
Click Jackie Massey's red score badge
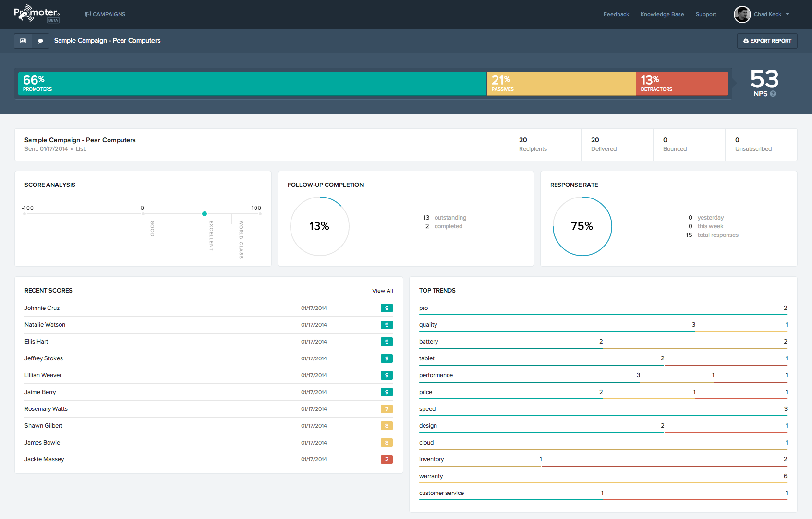(x=387, y=459)
